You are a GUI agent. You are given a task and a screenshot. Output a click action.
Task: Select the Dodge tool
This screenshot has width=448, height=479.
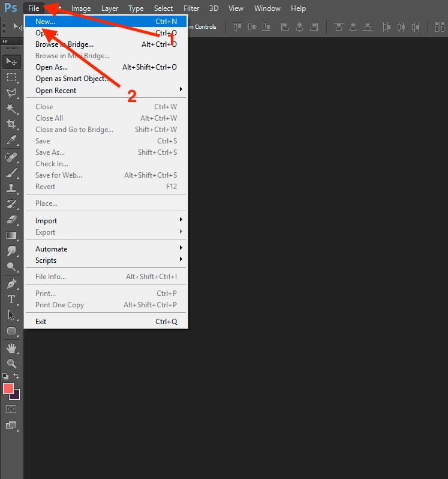coord(11,267)
